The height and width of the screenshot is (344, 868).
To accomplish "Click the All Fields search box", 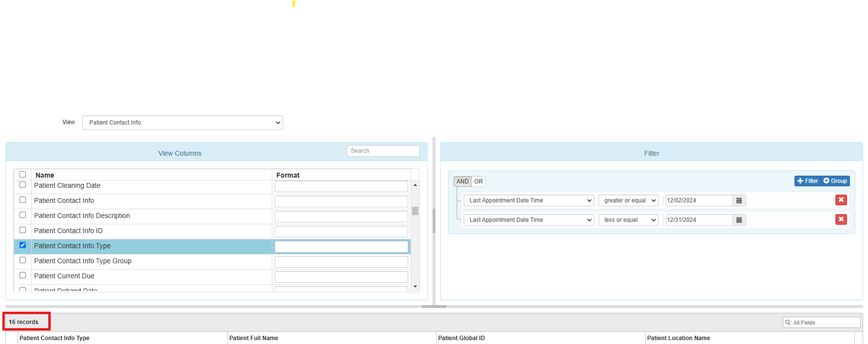I will 821,323.
